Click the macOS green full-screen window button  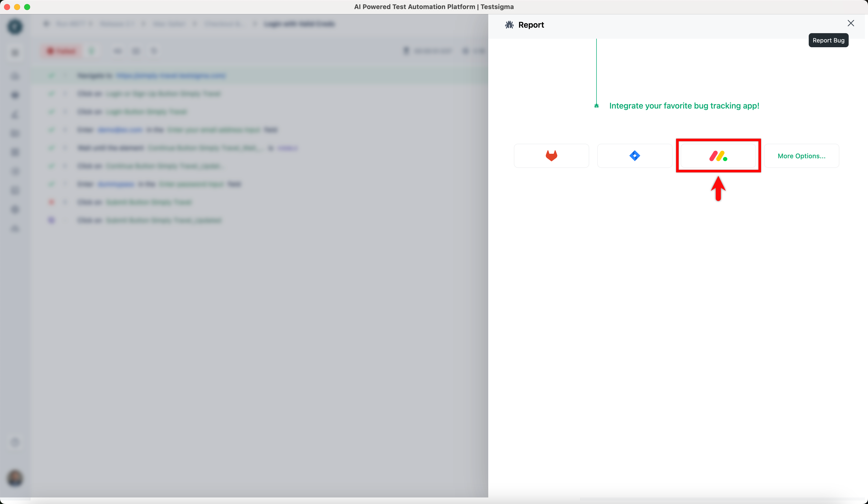click(27, 7)
